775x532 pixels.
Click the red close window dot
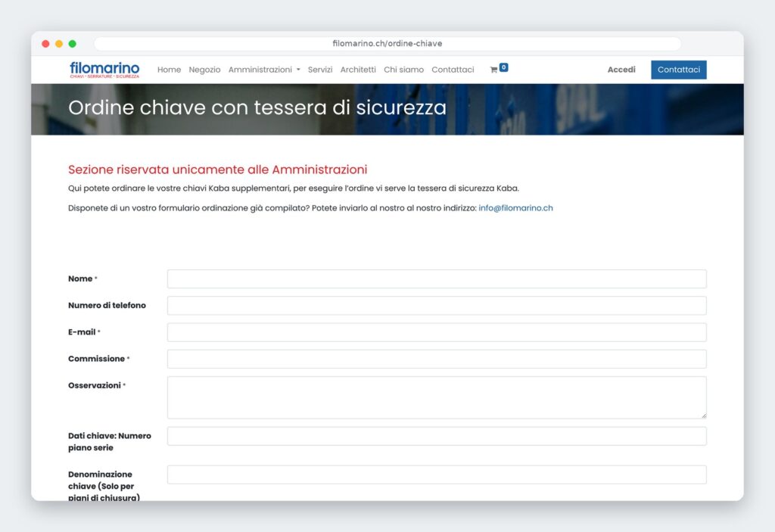pyautogui.click(x=45, y=43)
